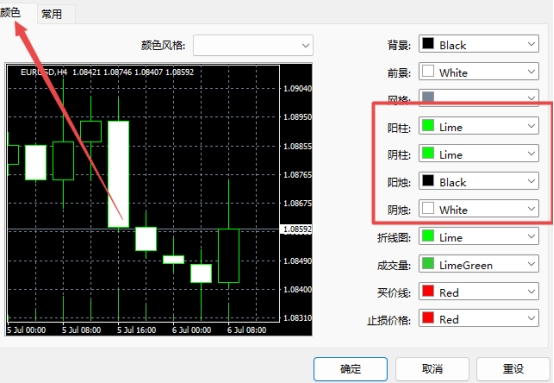The width and height of the screenshot is (554, 383).
Task: Click the 5 Jul 16:00 time label
Action: 136,330
